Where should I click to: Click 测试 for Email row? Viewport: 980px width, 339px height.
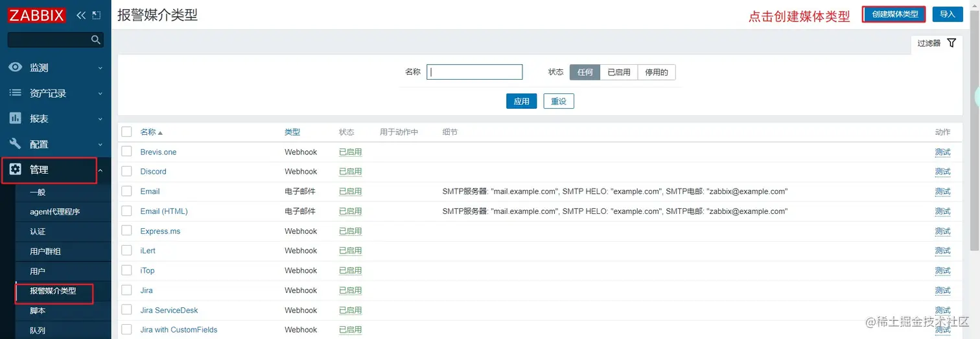tap(942, 191)
